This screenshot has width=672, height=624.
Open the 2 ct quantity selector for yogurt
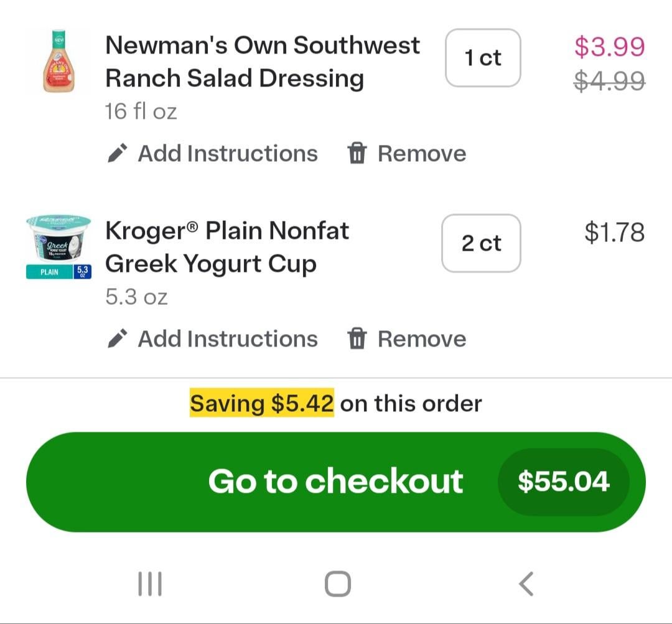coord(481,243)
